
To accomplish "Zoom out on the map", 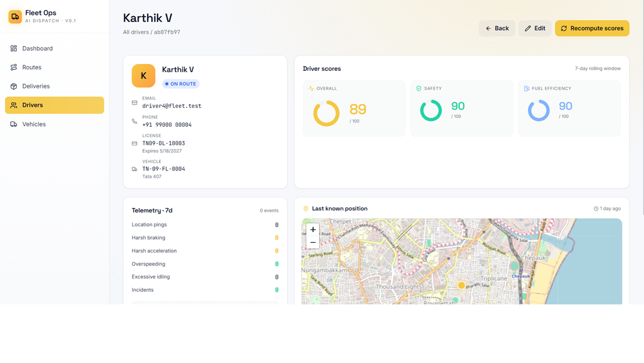I will [313, 243].
